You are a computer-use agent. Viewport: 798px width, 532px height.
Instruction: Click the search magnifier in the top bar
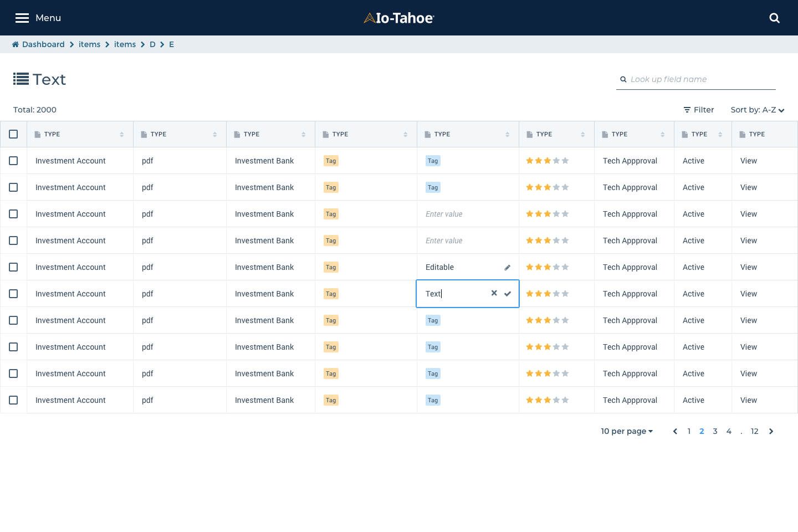coord(775,18)
